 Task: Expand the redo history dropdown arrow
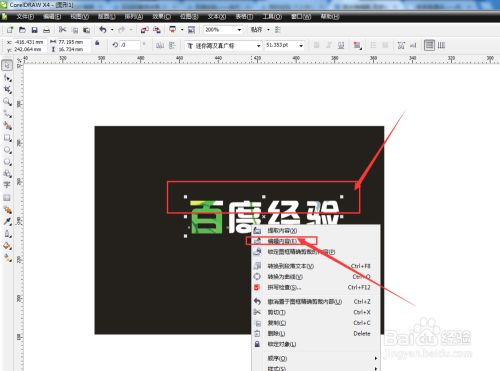[x=131, y=30]
